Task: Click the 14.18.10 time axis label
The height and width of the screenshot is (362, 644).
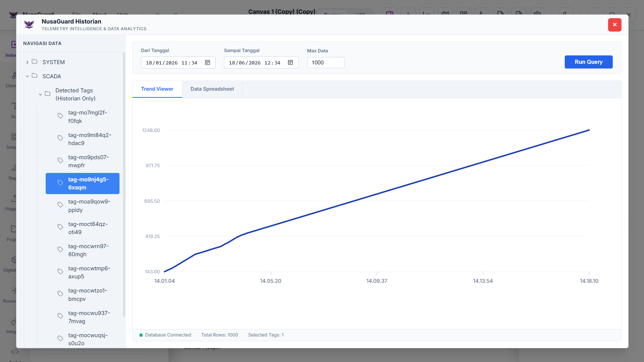Action: tap(589, 281)
